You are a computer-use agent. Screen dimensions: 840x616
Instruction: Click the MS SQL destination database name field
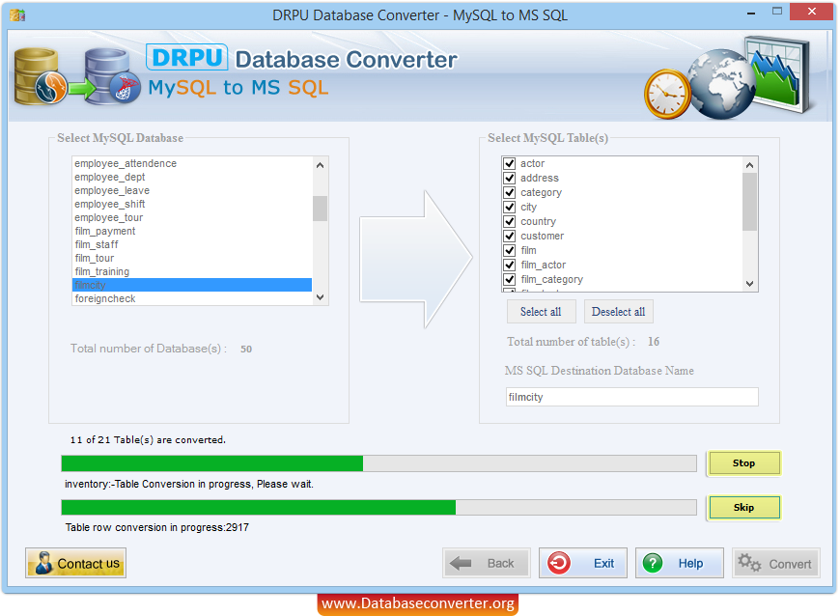point(632,397)
